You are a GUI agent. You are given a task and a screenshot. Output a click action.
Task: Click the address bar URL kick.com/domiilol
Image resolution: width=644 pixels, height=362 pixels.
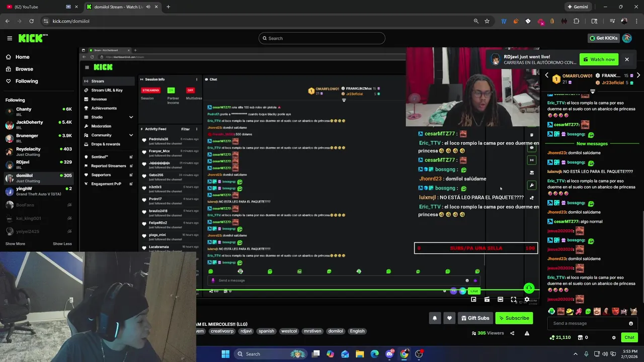[71, 21]
